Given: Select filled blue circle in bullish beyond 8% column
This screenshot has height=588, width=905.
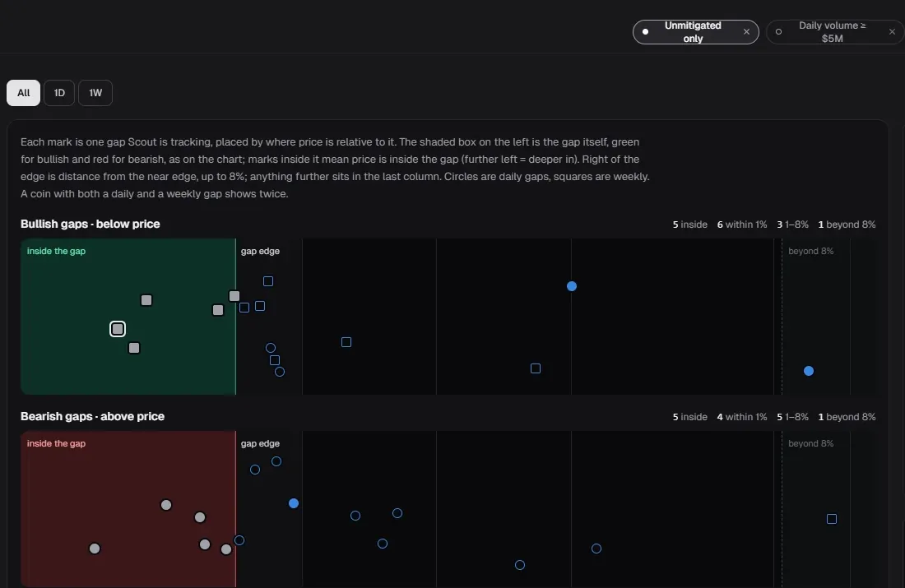Looking at the screenshot, I should (x=809, y=371).
